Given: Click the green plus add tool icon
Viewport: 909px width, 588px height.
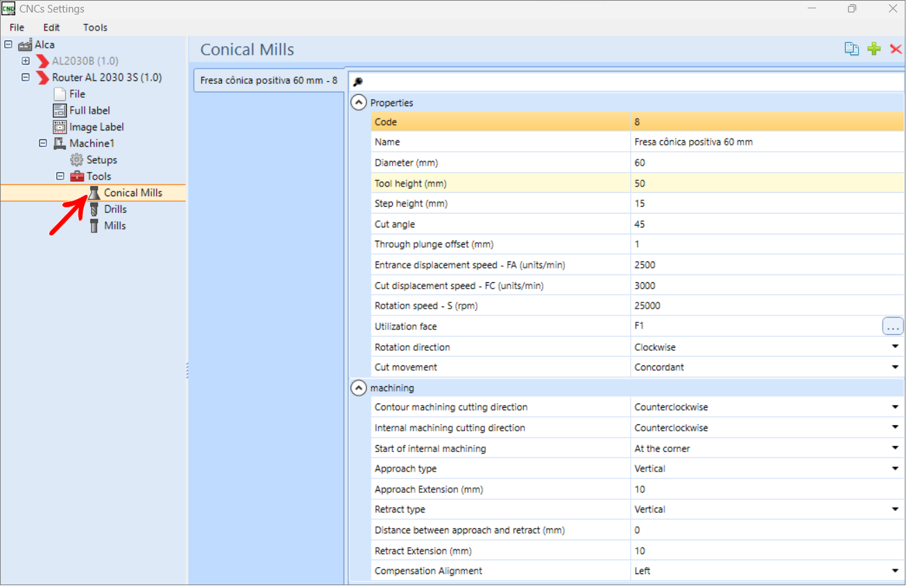Looking at the screenshot, I should coord(874,49).
